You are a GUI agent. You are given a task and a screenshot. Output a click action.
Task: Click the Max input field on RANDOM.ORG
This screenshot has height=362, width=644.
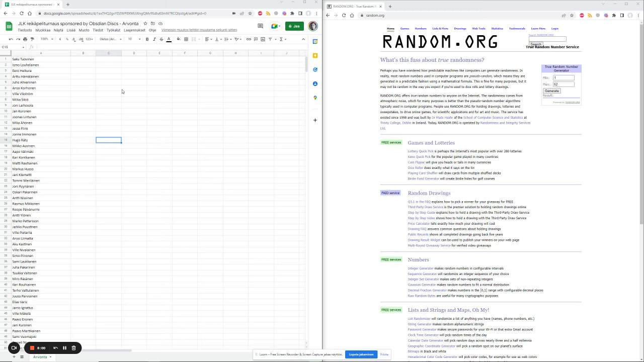click(x=563, y=84)
